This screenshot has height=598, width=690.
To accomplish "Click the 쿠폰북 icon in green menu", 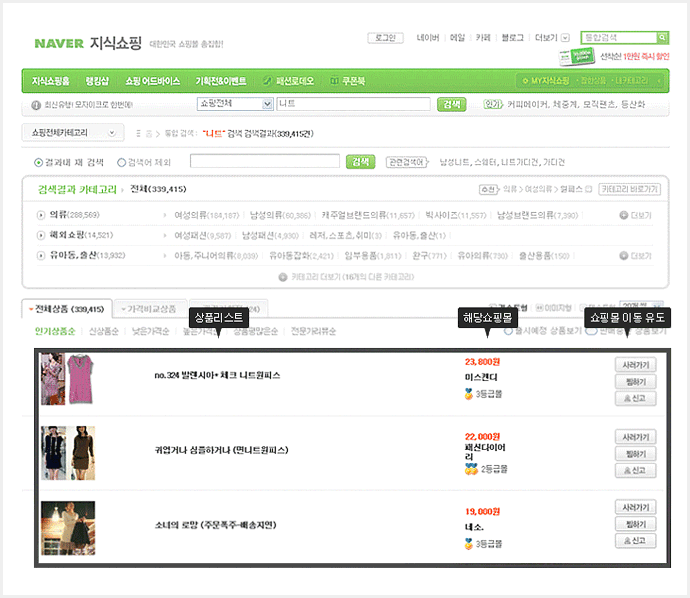I will (x=336, y=80).
